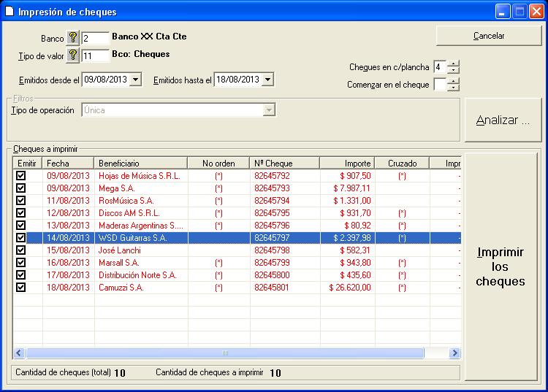Click the Nº Cheque column header
This screenshot has height=392, width=548.
click(283, 164)
